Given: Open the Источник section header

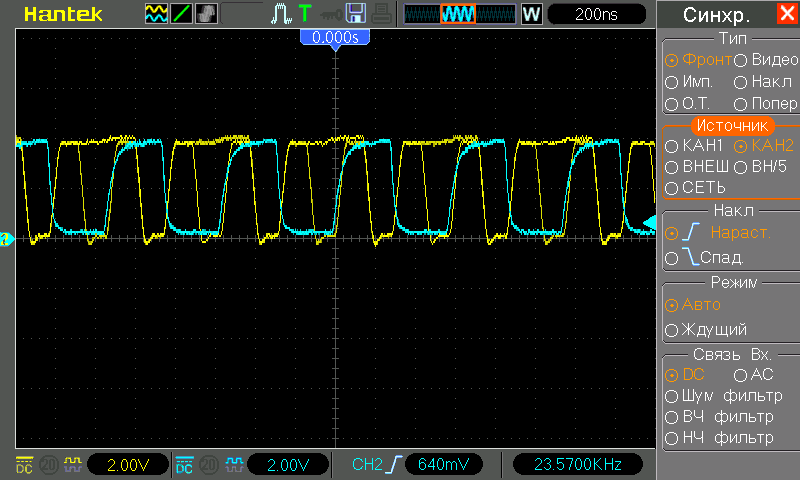Looking at the screenshot, I should [x=731, y=126].
